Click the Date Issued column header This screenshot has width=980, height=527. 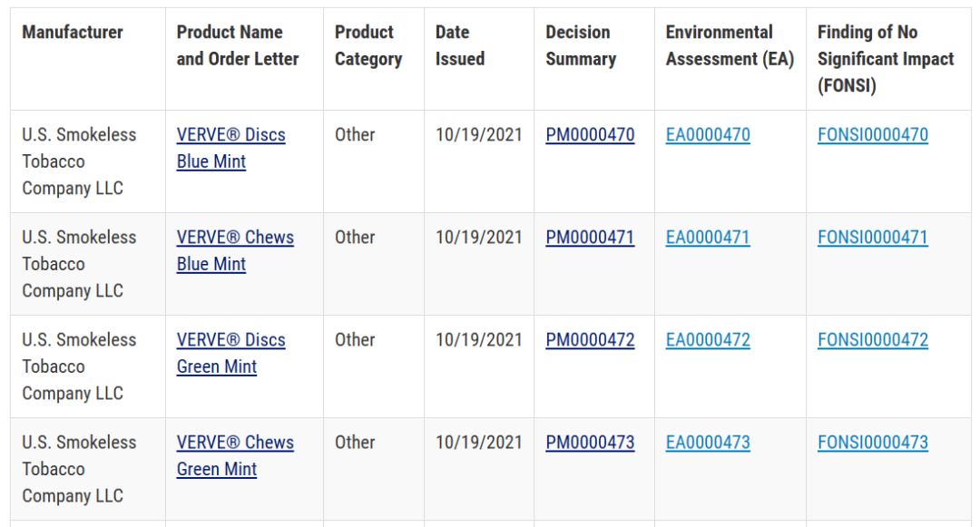pyautogui.click(x=460, y=45)
